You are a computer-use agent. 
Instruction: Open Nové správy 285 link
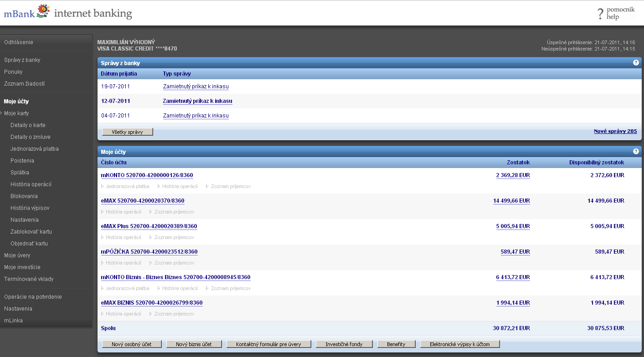[x=615, y=131]
